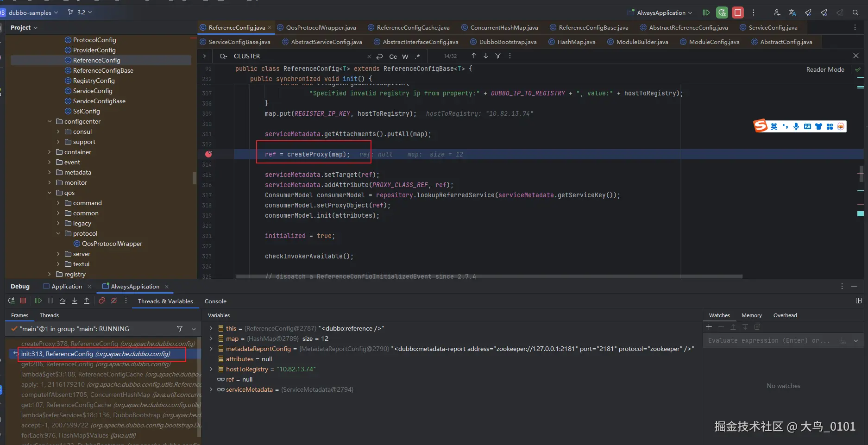Open thread selector dropdown for main thread
This screenshot has height=445, width=868.
click(x=194, y=329)
